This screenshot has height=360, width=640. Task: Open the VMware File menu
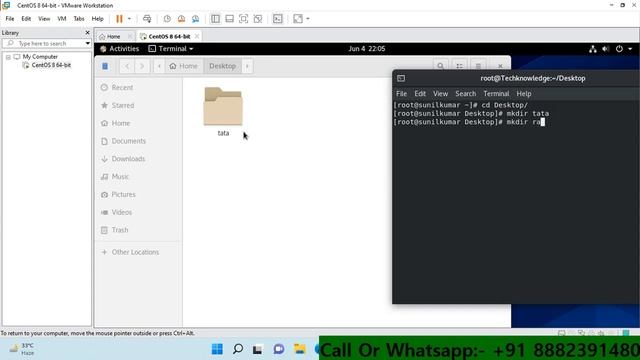tap(10, 19)
